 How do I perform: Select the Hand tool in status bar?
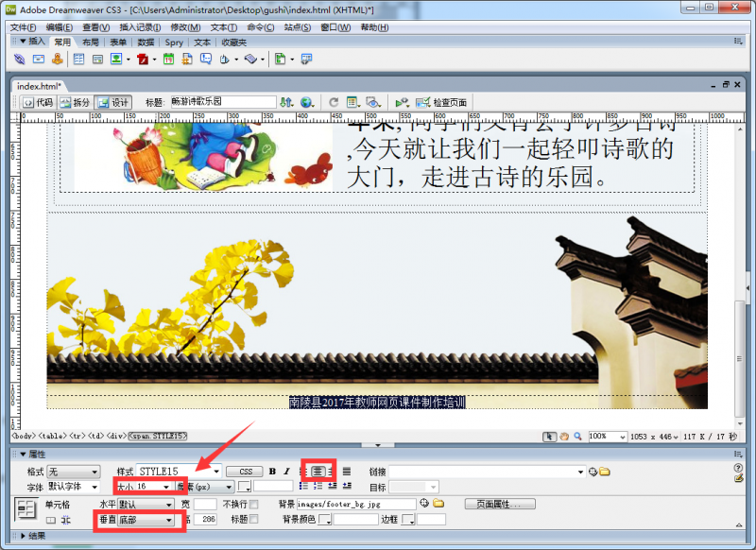click(563, 437)
